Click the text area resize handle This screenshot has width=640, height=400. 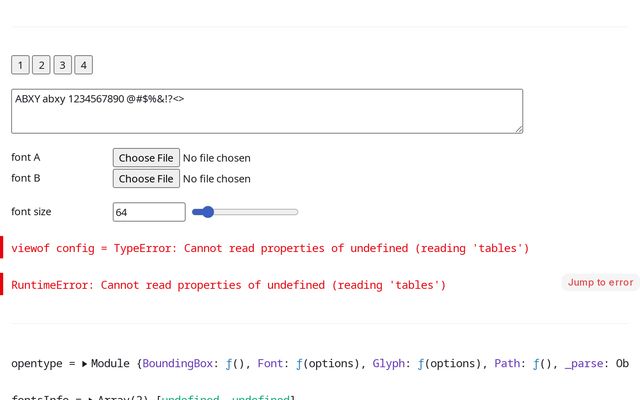(x=518, y=128)
